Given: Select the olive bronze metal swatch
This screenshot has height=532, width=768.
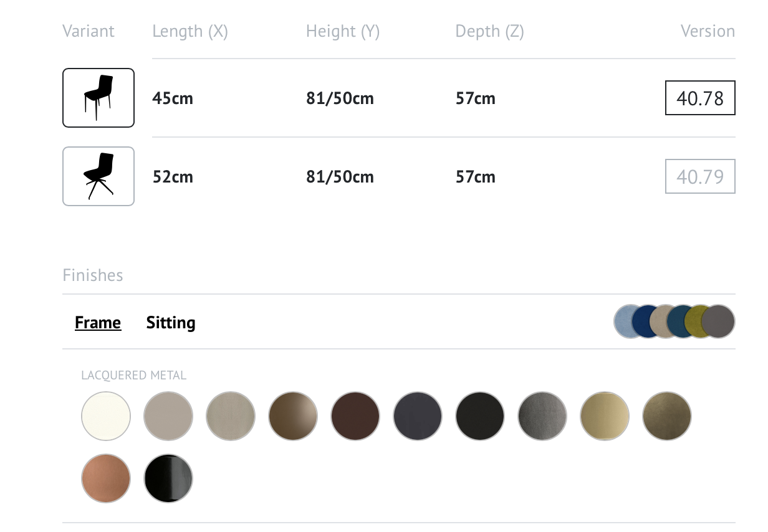Looking at the screenshot, I should click(667, 416).
